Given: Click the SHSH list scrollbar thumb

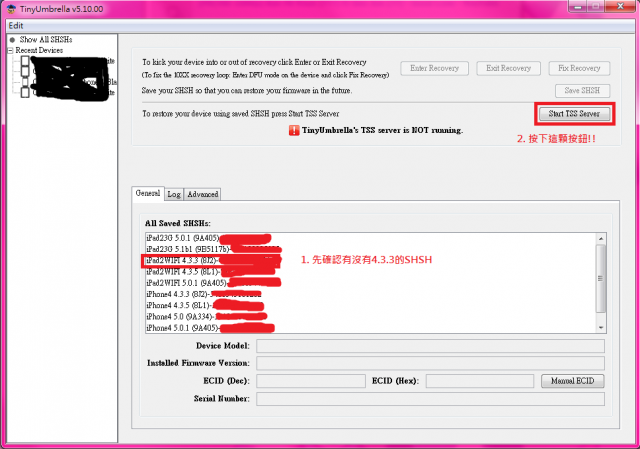Looking at the screenshot, I should tap(601, 278).
